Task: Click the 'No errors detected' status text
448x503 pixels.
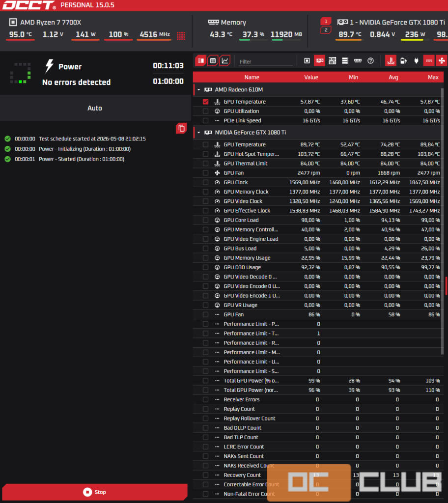Action: pos(76,82)
